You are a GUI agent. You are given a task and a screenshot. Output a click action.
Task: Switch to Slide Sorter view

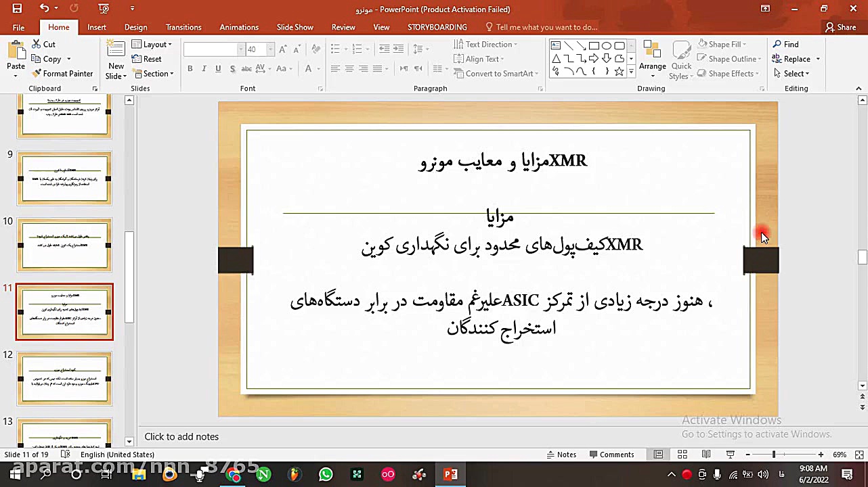click(682, 455)
